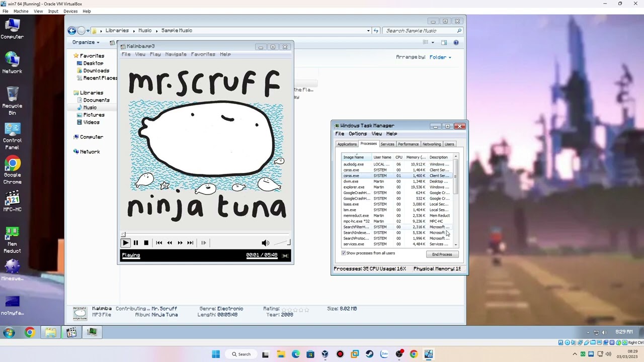
Task: Open the media player Play menu
Action: point(155,54)
